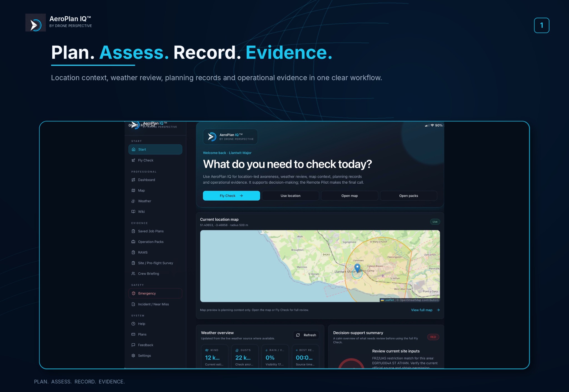This screenshot has width=569, height=392.
Task: Click the people icon beside Crew Briefing
Action: (133, 273)
